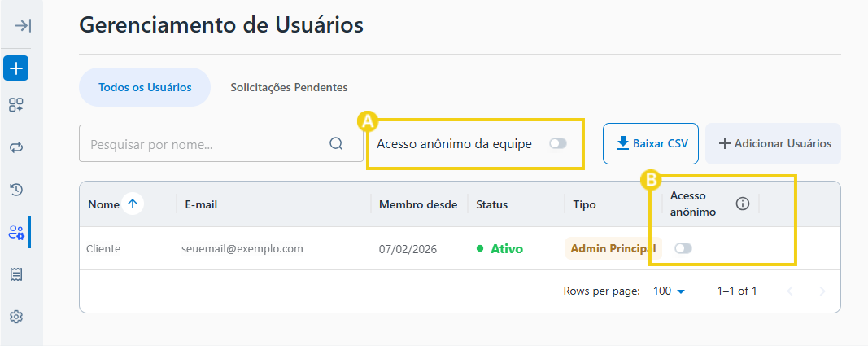Toggle anonymous access for Cliente row

click(683, 248)
